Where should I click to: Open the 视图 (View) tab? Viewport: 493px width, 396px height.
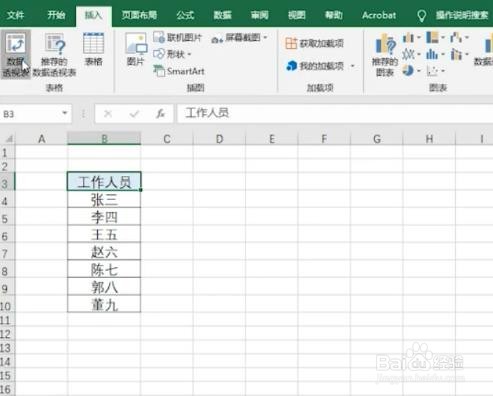pyautogui.click(x=297, y=15)
